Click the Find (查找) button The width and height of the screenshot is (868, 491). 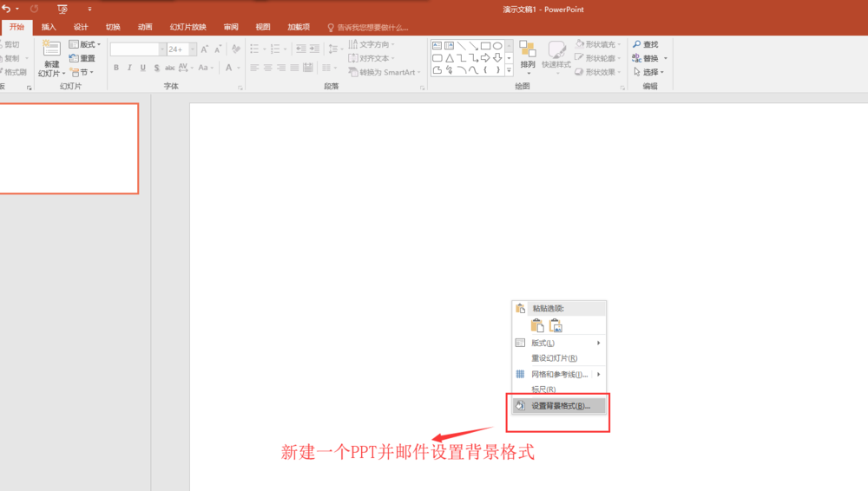coord(646,44)
